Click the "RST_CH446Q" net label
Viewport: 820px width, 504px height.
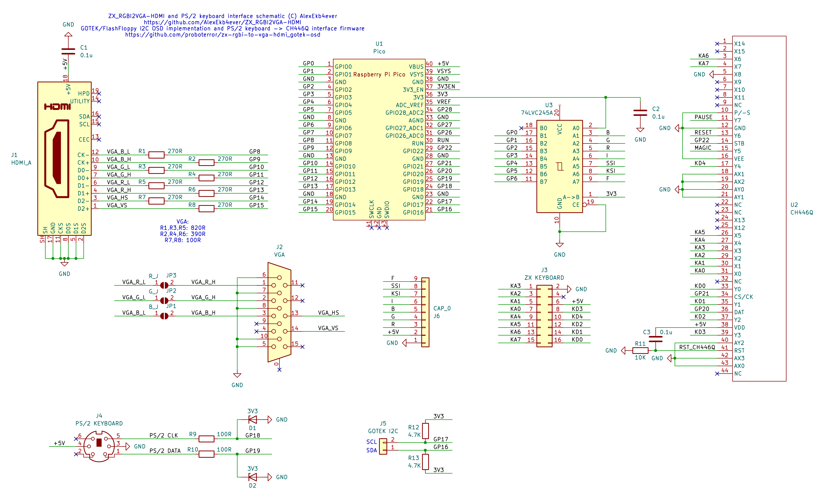coord(697,347)
